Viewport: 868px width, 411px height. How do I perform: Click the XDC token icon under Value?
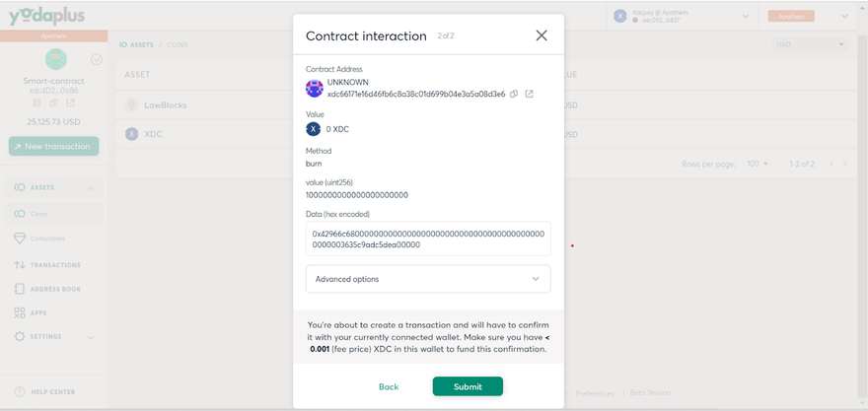point(315,129)
